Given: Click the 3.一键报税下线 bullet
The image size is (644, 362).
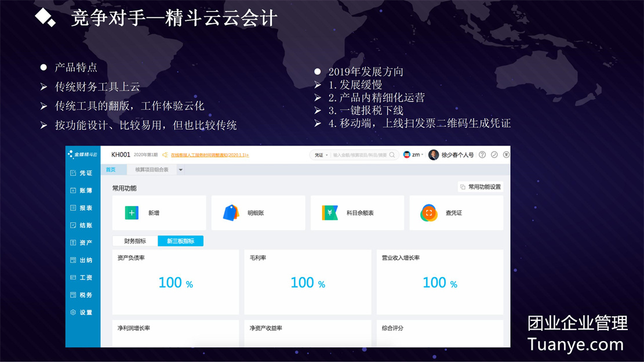Looking at the screenshot, I should click(x=366, y=111).
